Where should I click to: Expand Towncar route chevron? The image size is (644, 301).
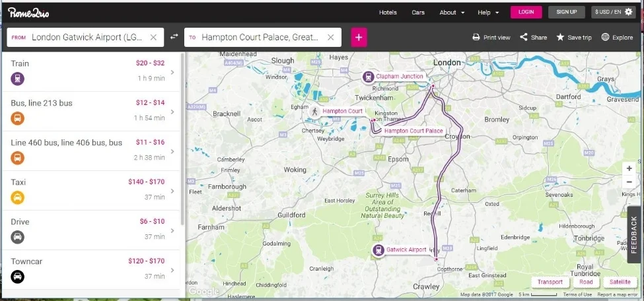pos(172,270)
